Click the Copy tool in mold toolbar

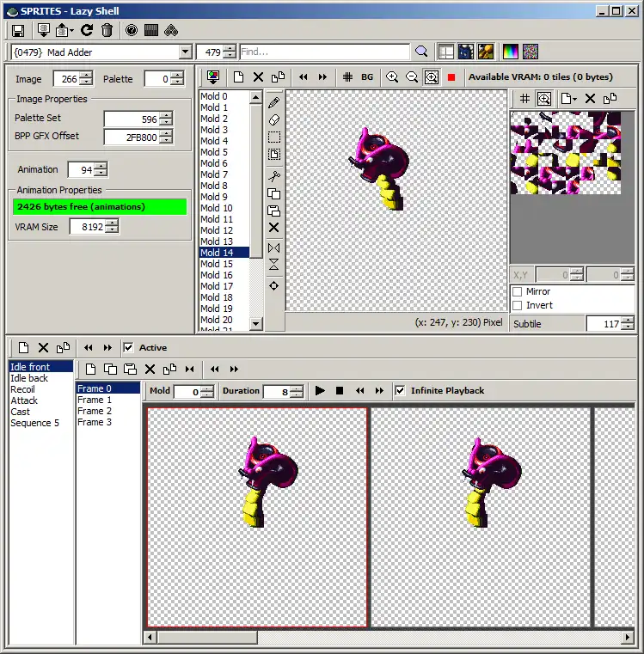click(x=274, y=193)
